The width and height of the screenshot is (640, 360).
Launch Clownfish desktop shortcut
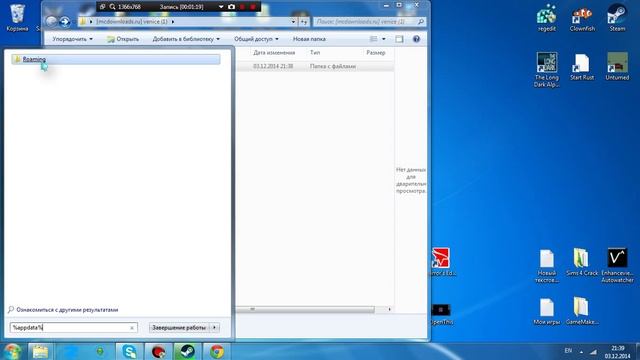click(x=582, y=18)
